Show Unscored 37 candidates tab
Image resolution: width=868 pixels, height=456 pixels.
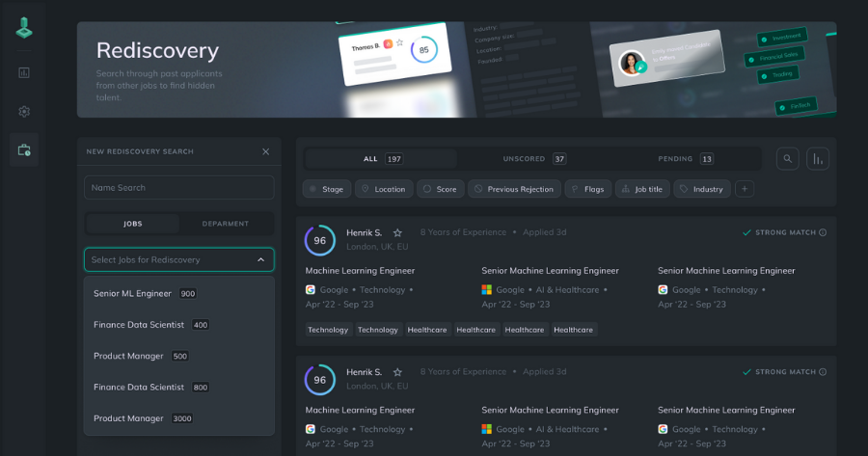(533, 159)
